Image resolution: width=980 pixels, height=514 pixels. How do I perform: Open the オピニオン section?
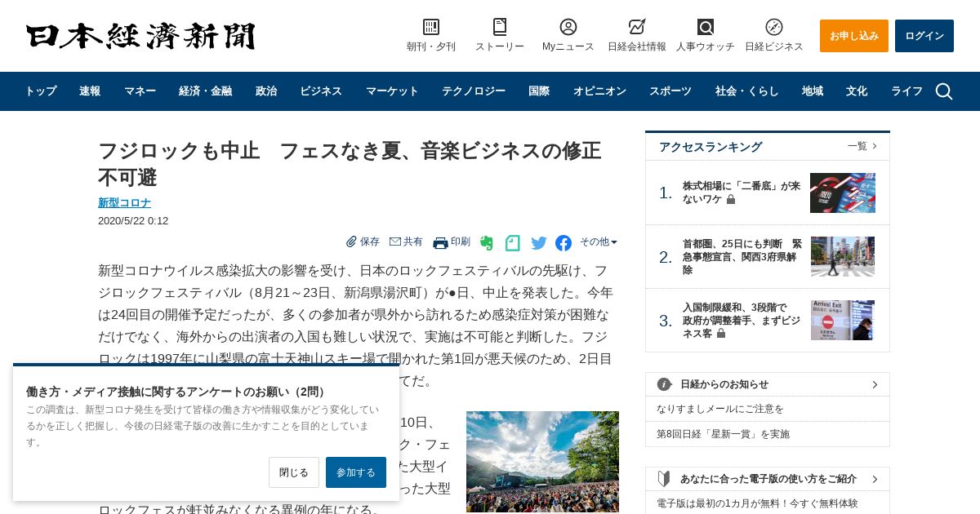599,91
